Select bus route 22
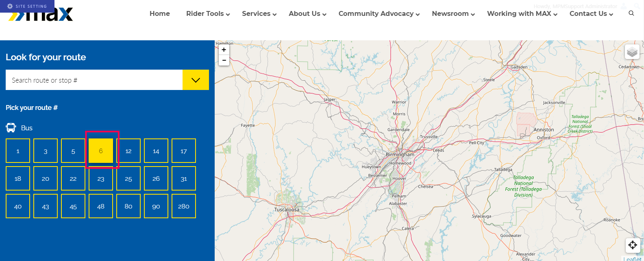 click(73, 178)
